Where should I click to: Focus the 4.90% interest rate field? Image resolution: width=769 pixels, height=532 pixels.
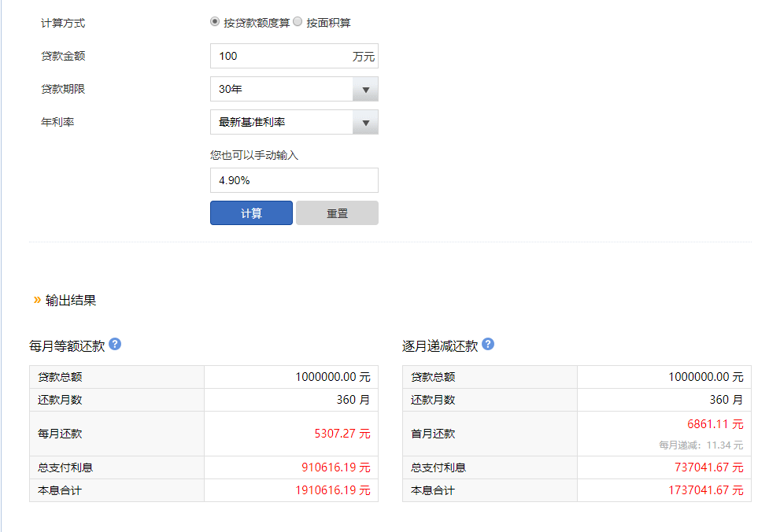294,180
